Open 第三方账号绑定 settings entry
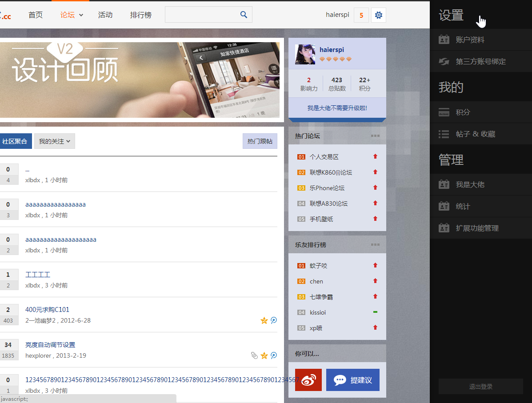The image size is (532, 403). [481, 61]
